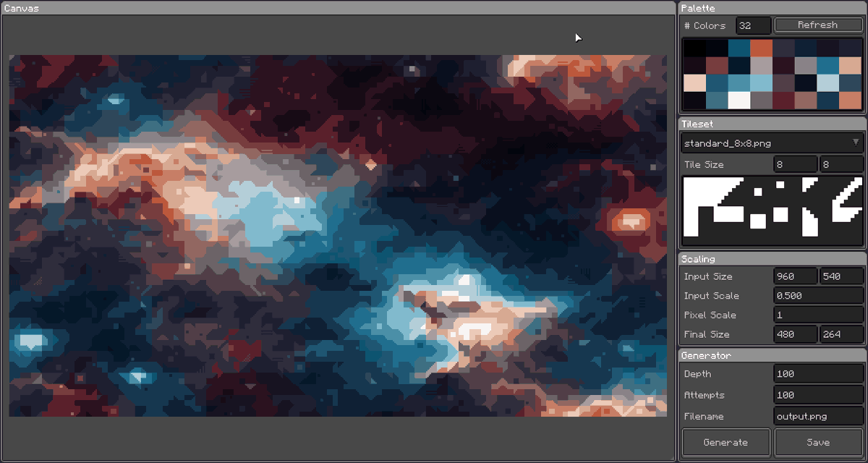868x463 pixels.
Task: Select the Tile Size width field
Action: pos(795,165)
